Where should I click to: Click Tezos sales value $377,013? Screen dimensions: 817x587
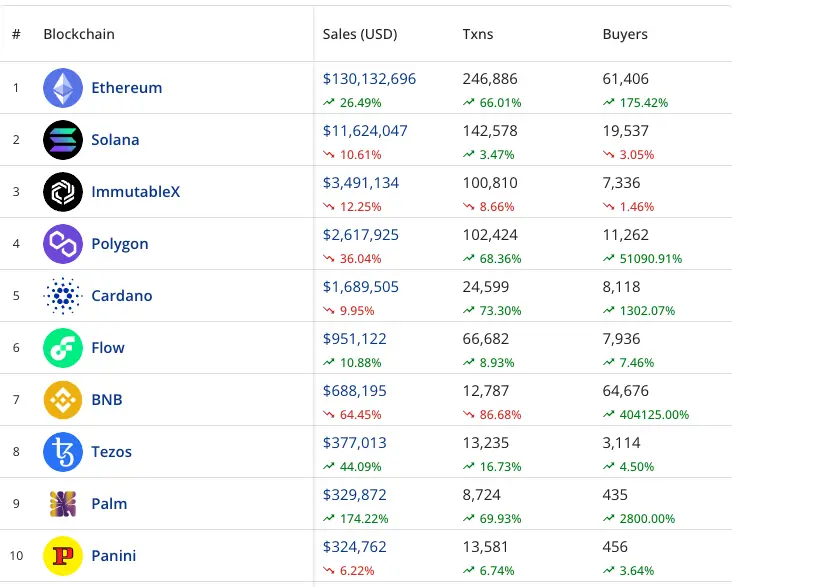(355, 443)
